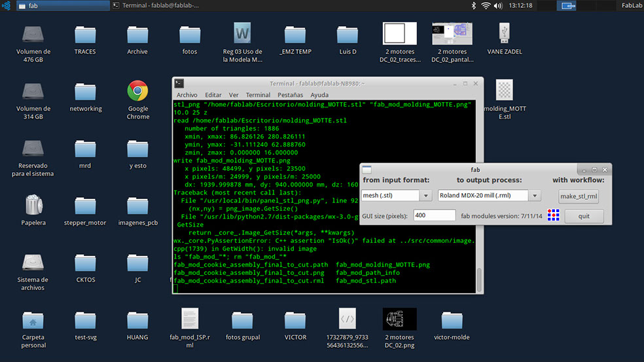Open the Archive folder icon
Viewport: 644px width, 362px height.
click(137, 35)
